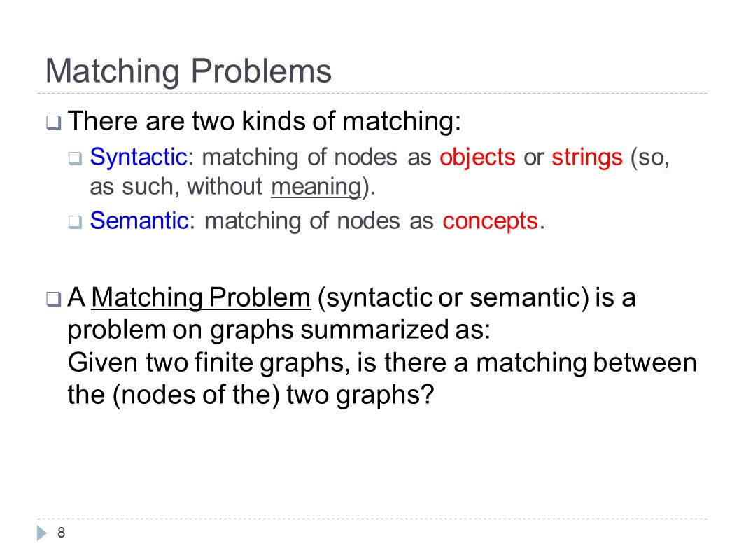Click the square bullet before 'Semantic'
This screenshot has width=746, height=560.
click(x=75, y=222)
